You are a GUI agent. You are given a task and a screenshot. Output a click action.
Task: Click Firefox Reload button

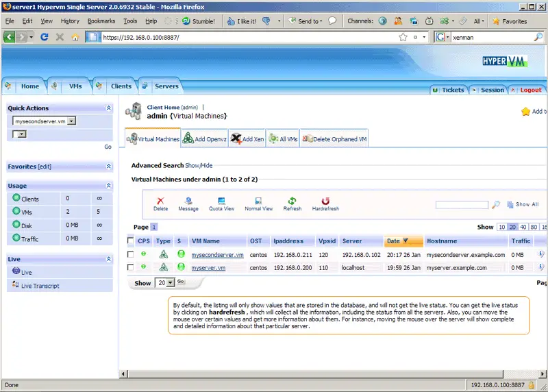(x=44, y=37)
